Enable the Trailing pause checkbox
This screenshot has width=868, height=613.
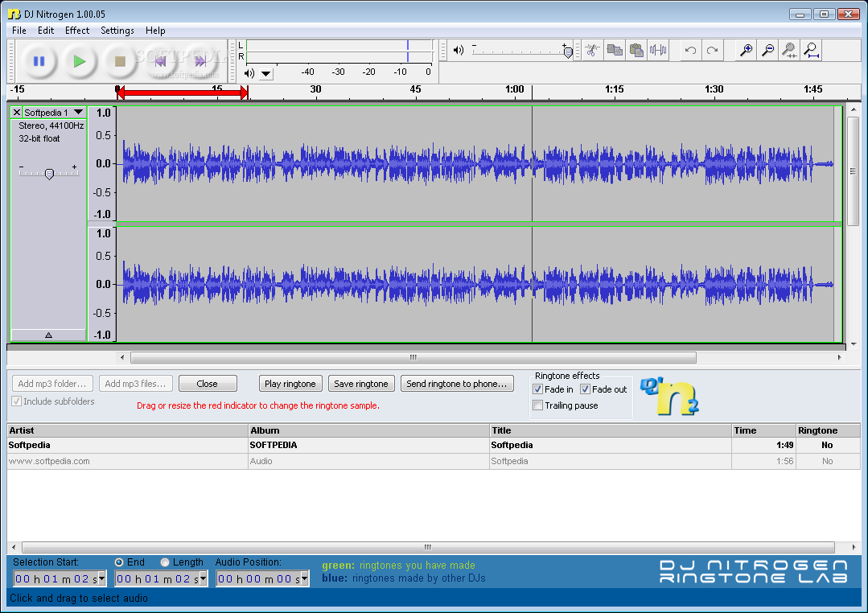coord(537,405)
